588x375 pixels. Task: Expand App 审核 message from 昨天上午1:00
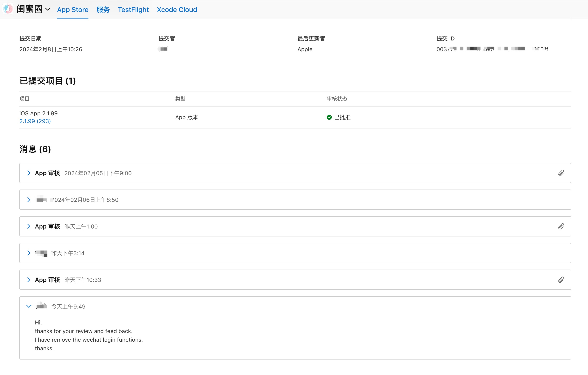pos(29,226)
